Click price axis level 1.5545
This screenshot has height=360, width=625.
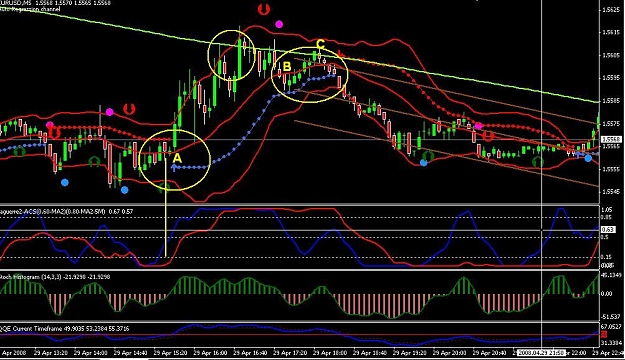[612, 192]
